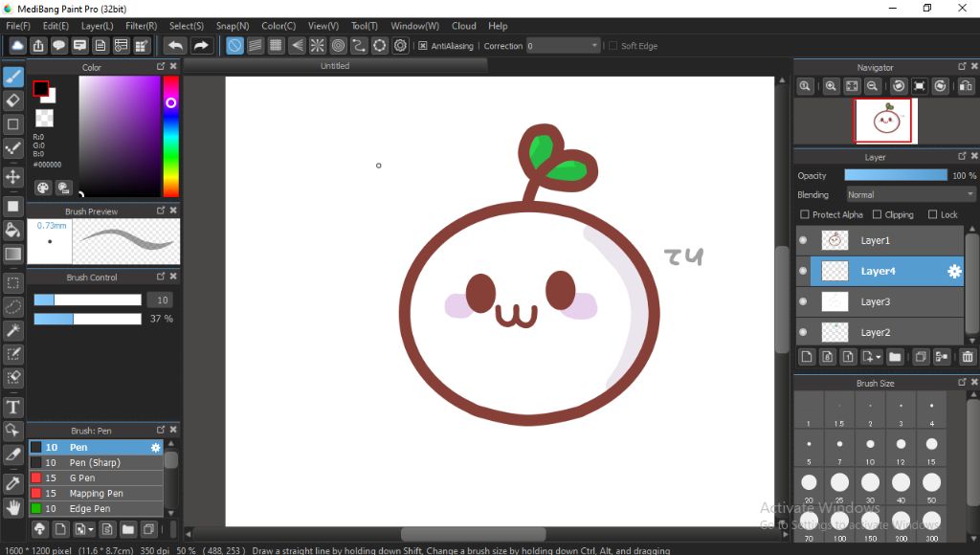
Task: Select the G Pen brush
Action: pos(97,478)
